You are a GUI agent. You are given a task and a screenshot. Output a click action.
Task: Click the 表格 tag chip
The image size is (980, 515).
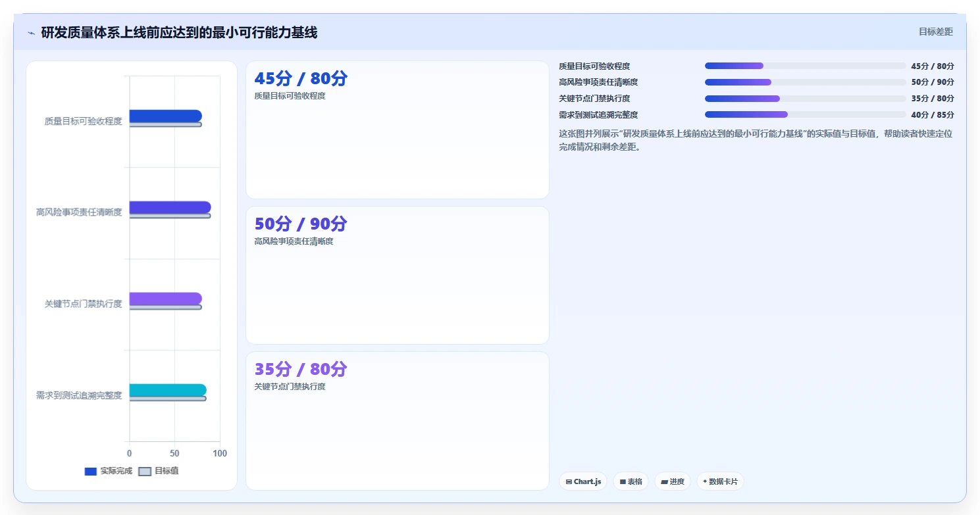(631, 481)
